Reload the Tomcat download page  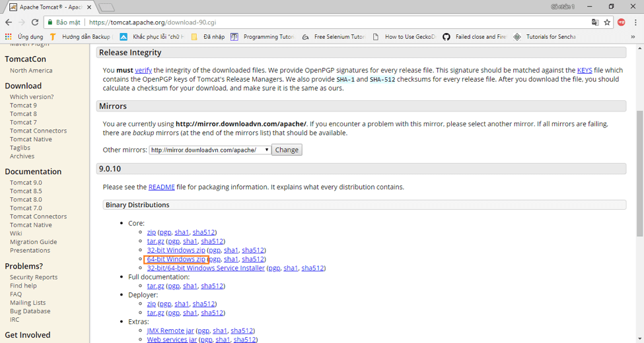(35, 22)
